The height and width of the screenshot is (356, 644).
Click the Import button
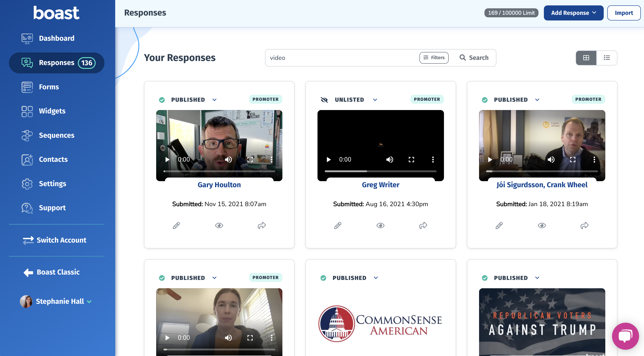pos(624,13)
